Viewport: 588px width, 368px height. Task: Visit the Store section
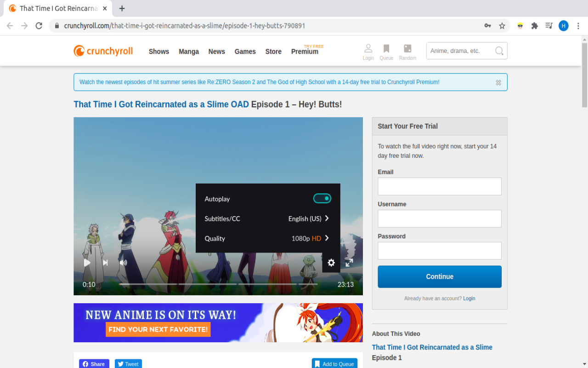[273, 52]
